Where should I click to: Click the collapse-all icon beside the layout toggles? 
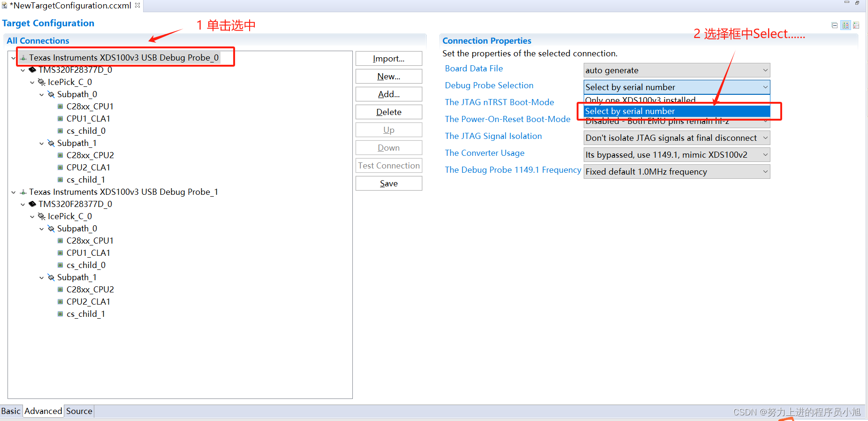coord(835,25)
